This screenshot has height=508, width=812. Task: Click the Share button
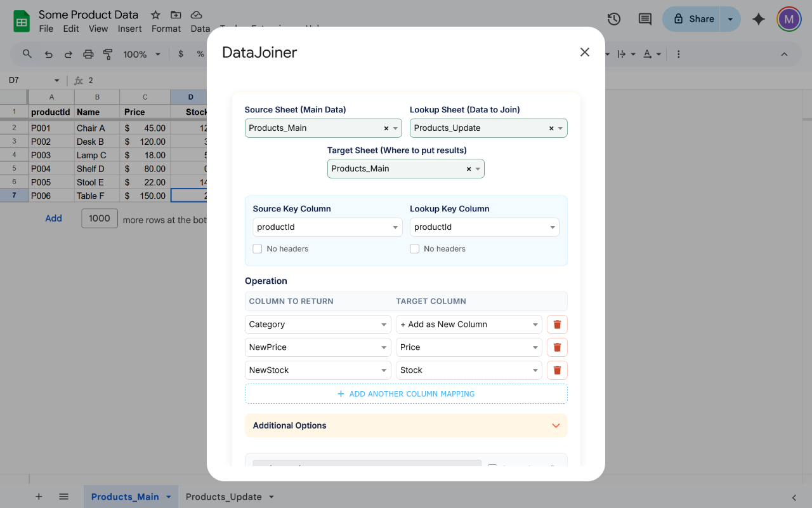click(693, 19)
